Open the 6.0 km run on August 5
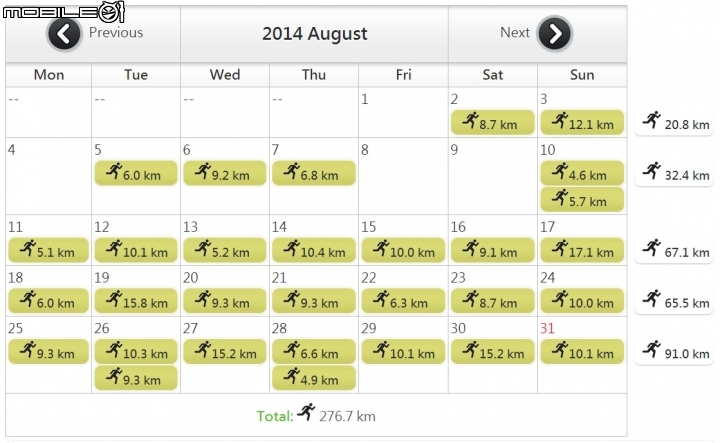The image size is (720, 443). (x=136, y=174)
